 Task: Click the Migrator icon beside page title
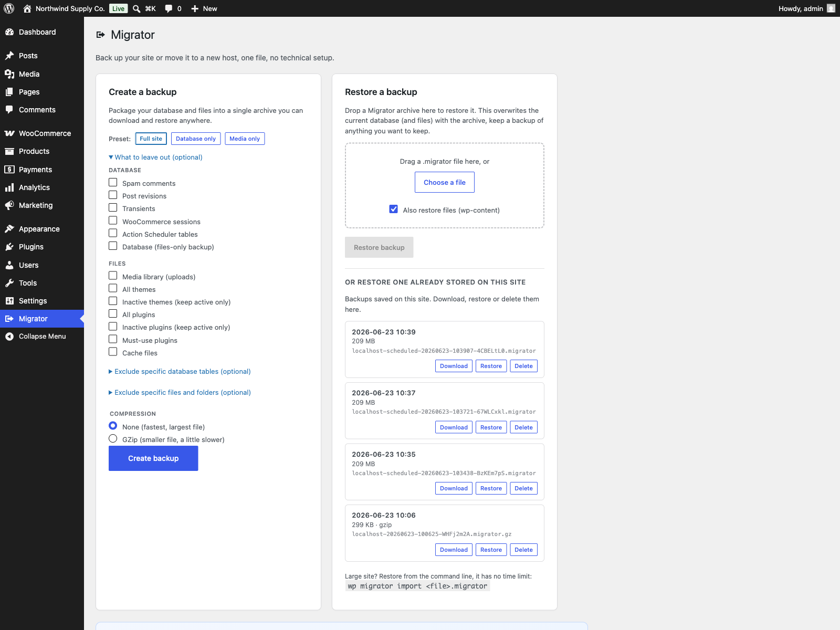101,35
